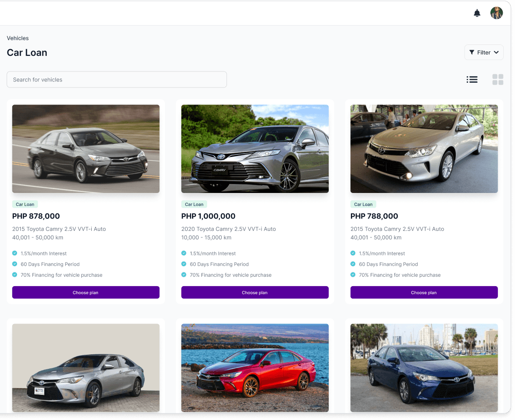Choose plan for the PHP 1,000,000 Camry

[x=254, y=292]
